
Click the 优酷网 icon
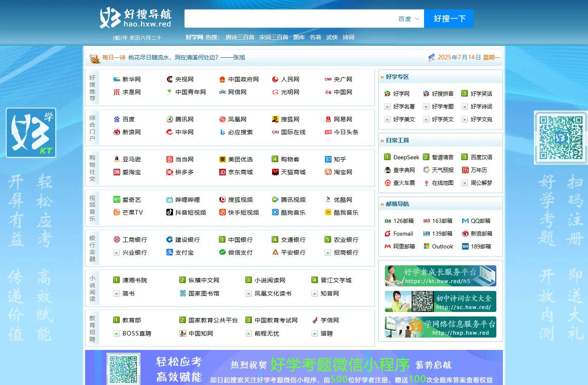[328, 200]
